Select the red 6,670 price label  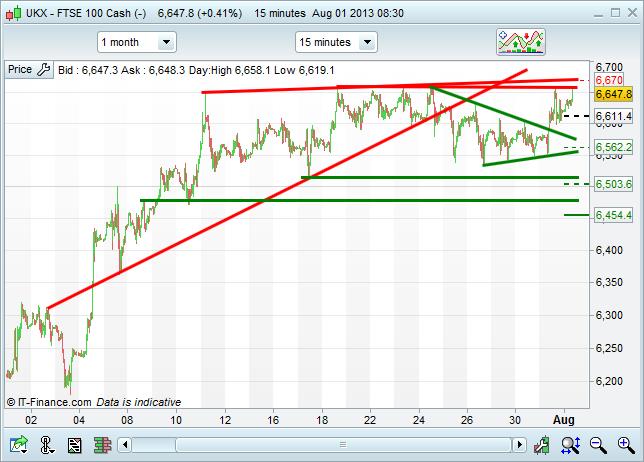pyautogui.click(x=609, y=80)
